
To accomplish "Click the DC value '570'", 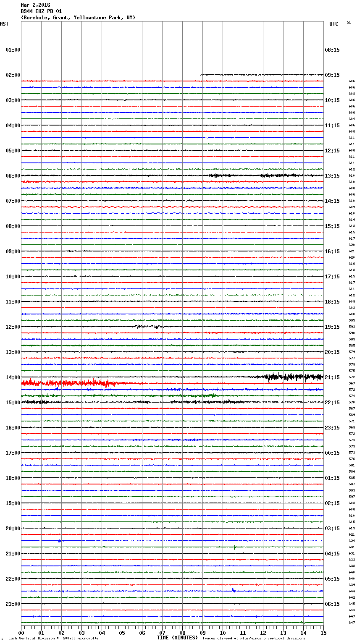I will point(352,402).
